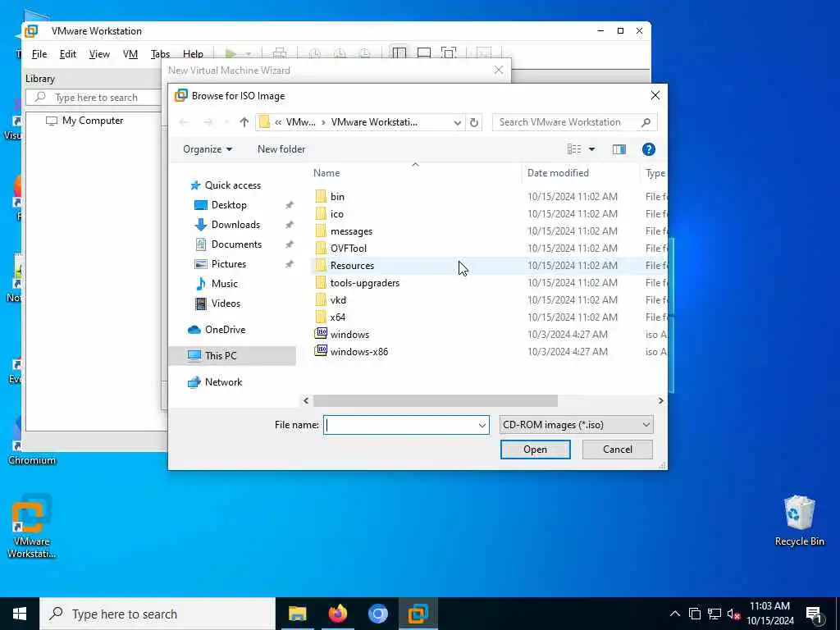Select OneDrive in the navigation pane
The image size is (840, 630).
pyautogui.click(x=225, y=330)
